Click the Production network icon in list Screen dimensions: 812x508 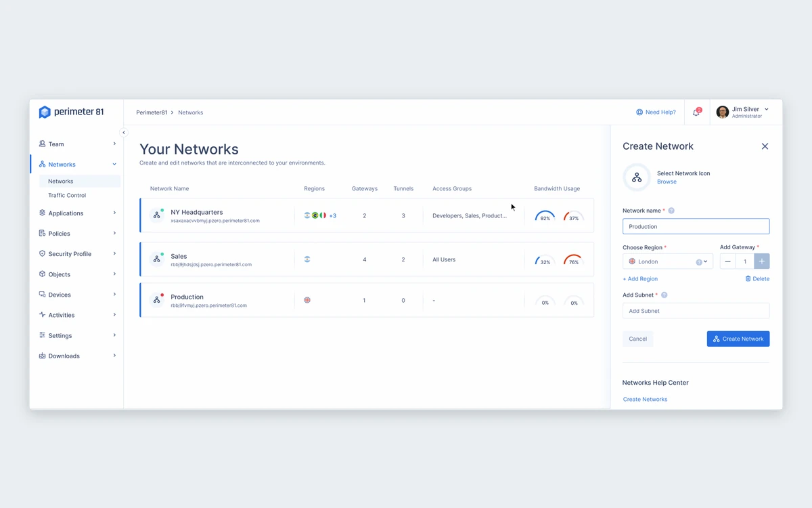[x=156, y=300]
